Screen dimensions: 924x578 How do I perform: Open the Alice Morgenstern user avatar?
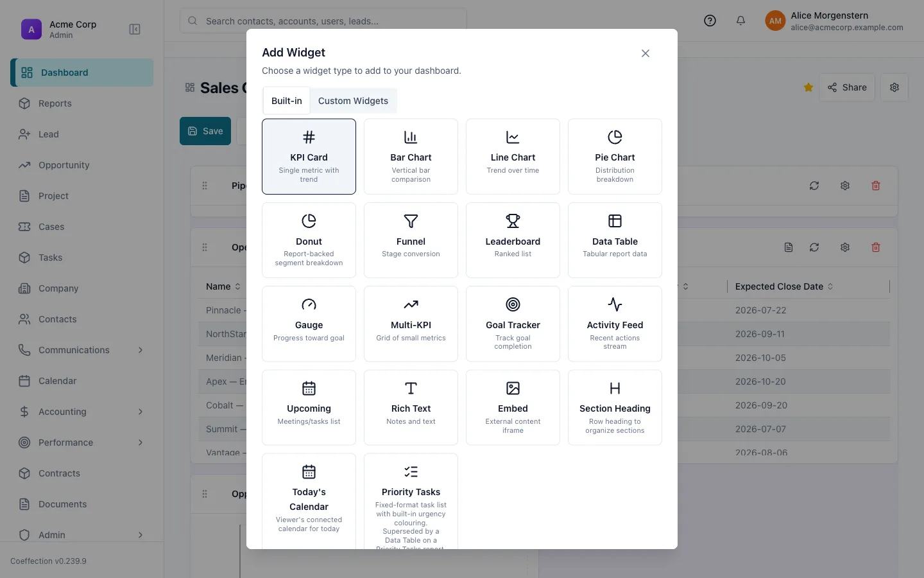[775, 21]
